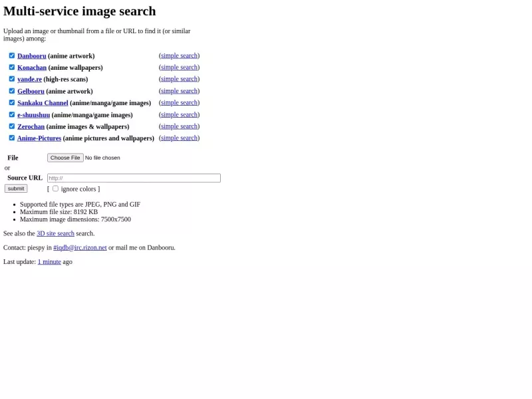Open simple search for Konachan
Image resolution: width=532 pixels, height=399 pixels.
[179, 67]
